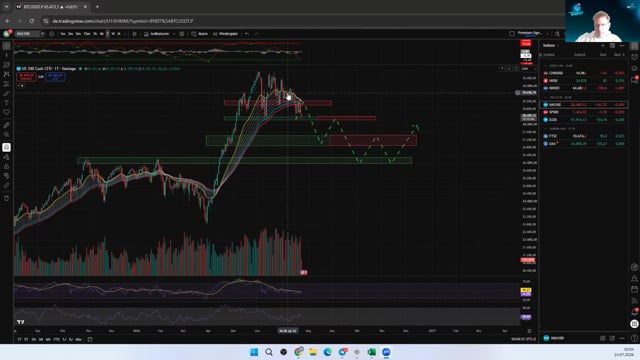Click the Alarm button
The width and height of the screenshot is (640, 360).
click(200, 34)
